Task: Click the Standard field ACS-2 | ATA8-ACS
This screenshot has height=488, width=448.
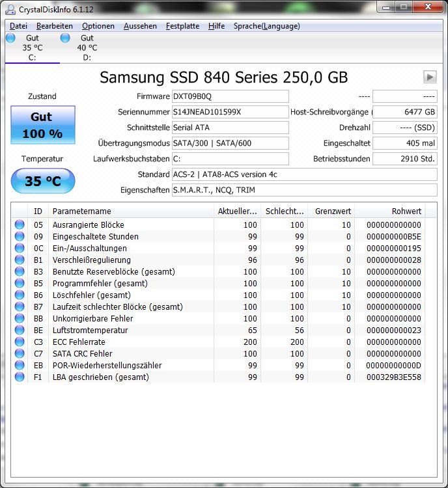Action: pyautogui.click(x=304, y=174)
